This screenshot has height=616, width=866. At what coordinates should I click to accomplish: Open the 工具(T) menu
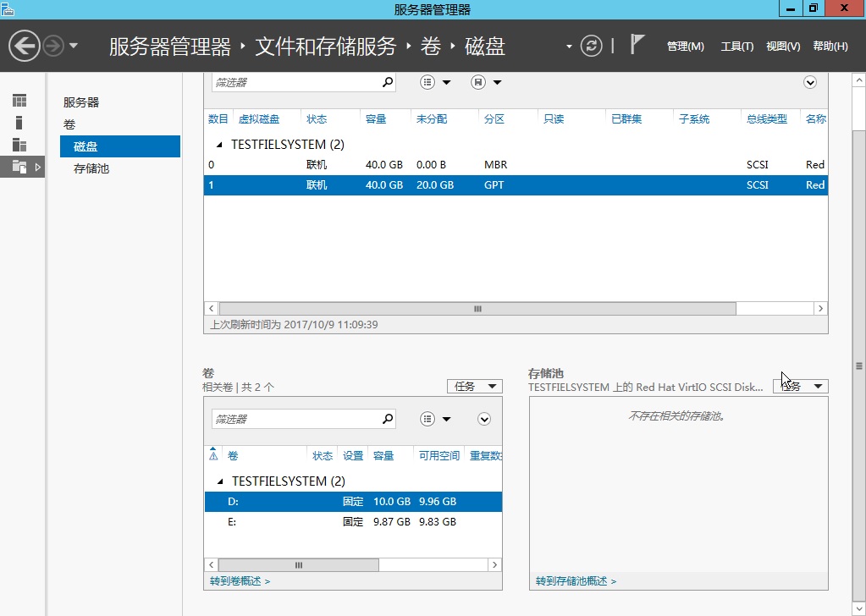coord(736,47)
